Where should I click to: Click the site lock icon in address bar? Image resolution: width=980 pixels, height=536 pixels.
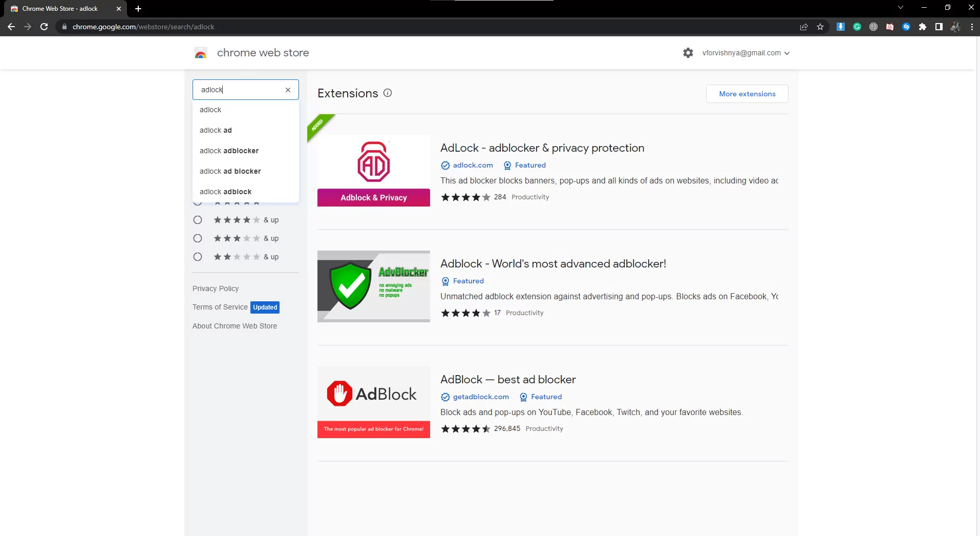tap(64, 27)
